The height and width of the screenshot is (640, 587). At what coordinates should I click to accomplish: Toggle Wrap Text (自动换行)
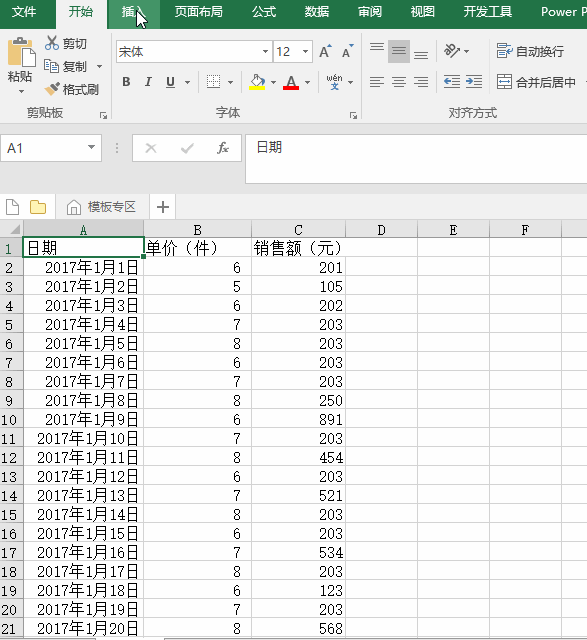tap(530, 51)
